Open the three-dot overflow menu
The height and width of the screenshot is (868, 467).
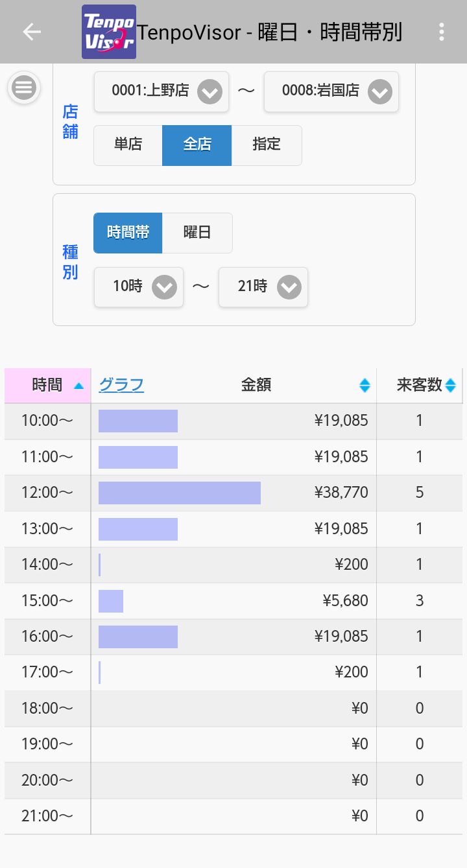441,32
